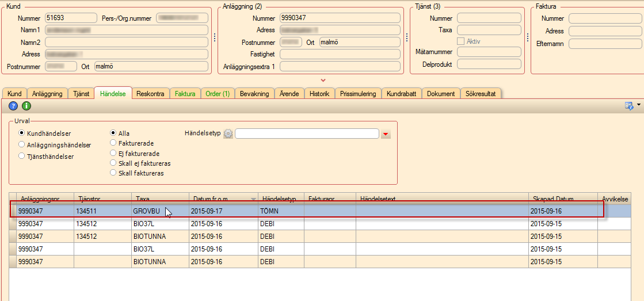This screenshot has width=644, height=301.
Task: Select the Anläggningshändelser radio button
Action: tap(22, 145)
